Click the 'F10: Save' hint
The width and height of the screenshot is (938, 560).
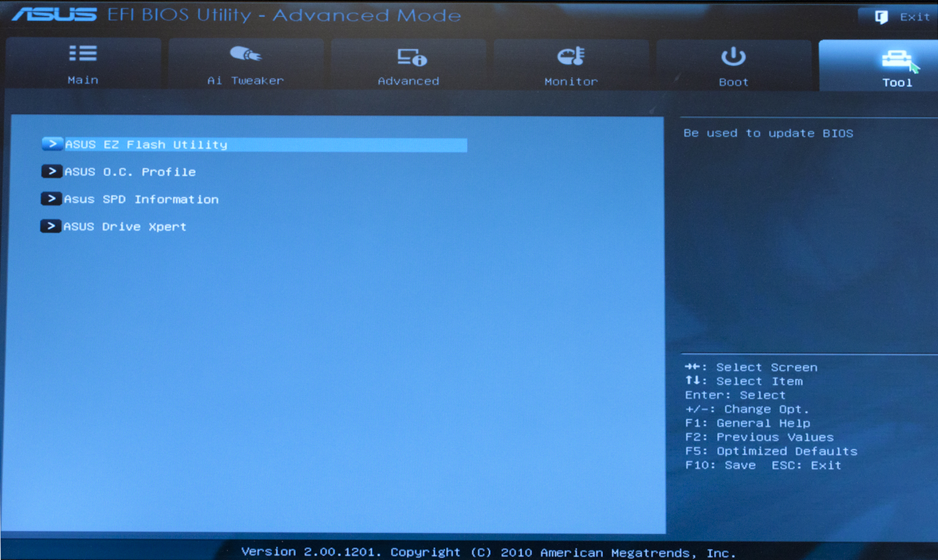pos(720,466)
